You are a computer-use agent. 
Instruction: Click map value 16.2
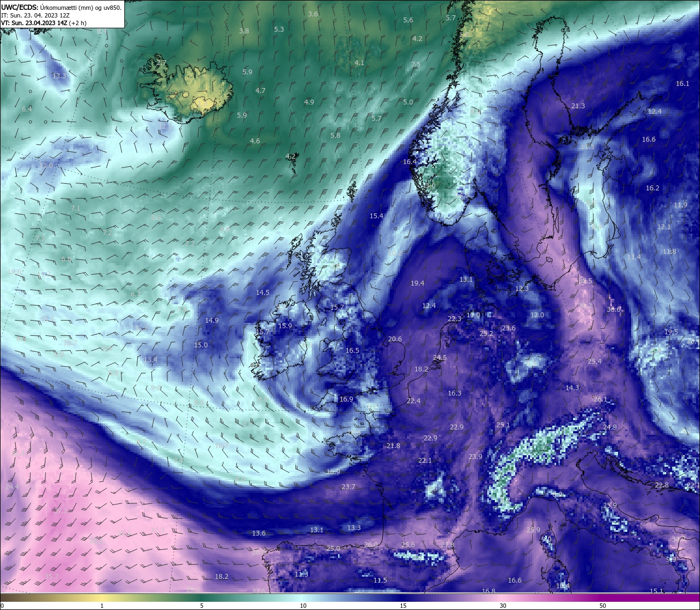coord(652,188)
